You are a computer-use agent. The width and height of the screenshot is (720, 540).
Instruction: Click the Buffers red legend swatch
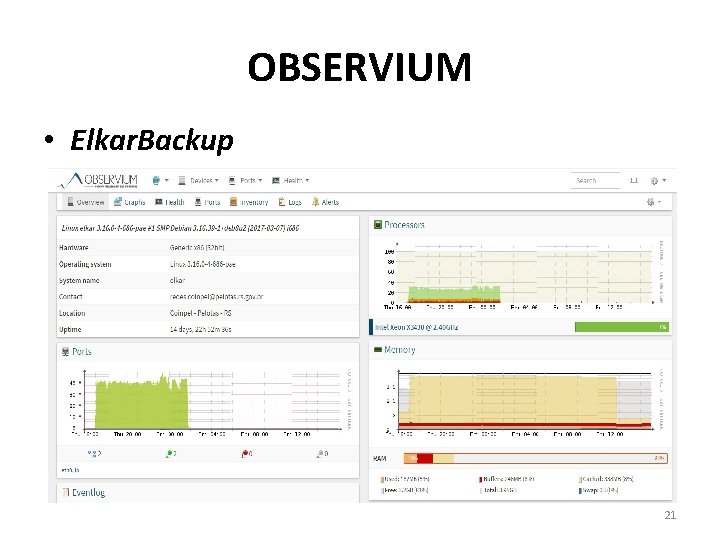pyautogui.click(x=480, y=479)
